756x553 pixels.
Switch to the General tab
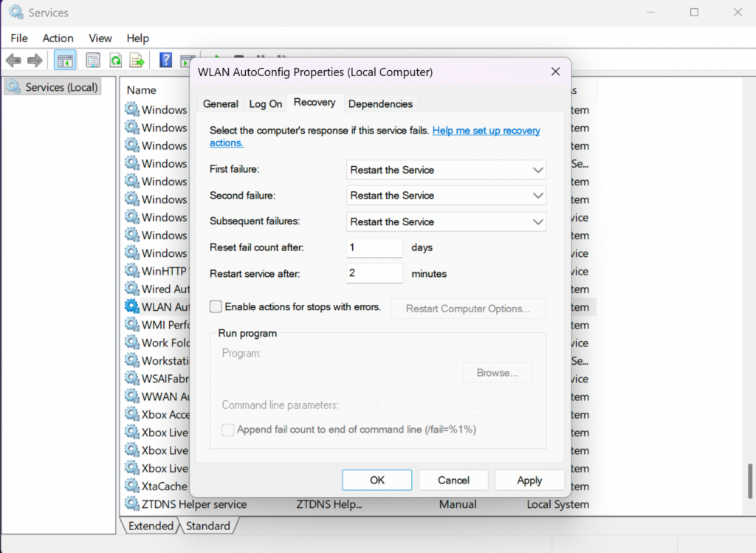click(220, 104)
